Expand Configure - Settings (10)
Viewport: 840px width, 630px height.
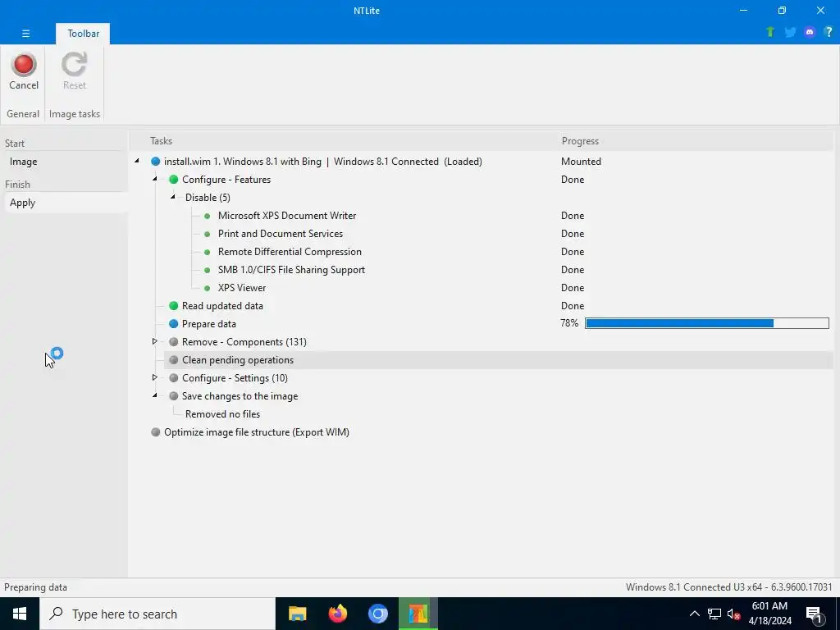tap(155, 377)
